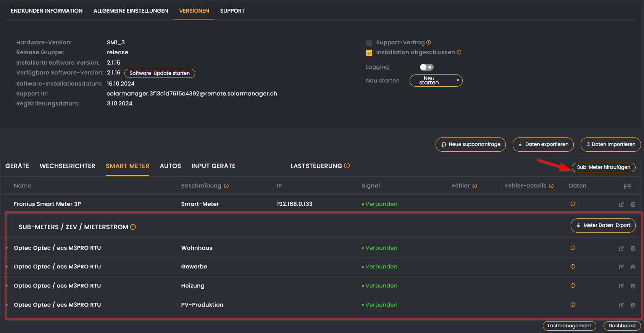Viewport: 644px width, 333px height.
Task: Open the edit-columns icon in the table header
Action: pyautogui.click(x=627, y=186)
